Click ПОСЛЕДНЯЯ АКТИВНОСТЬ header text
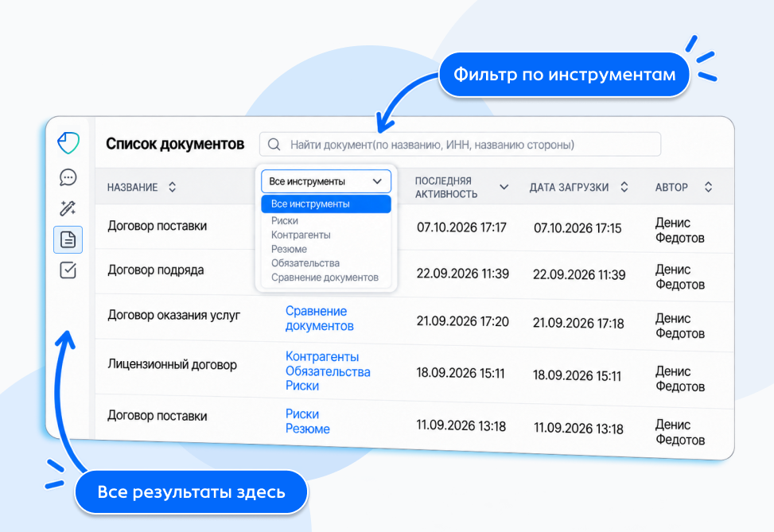Image resolution: width=774 pixels, height=532 pixels. click(446, 188)
